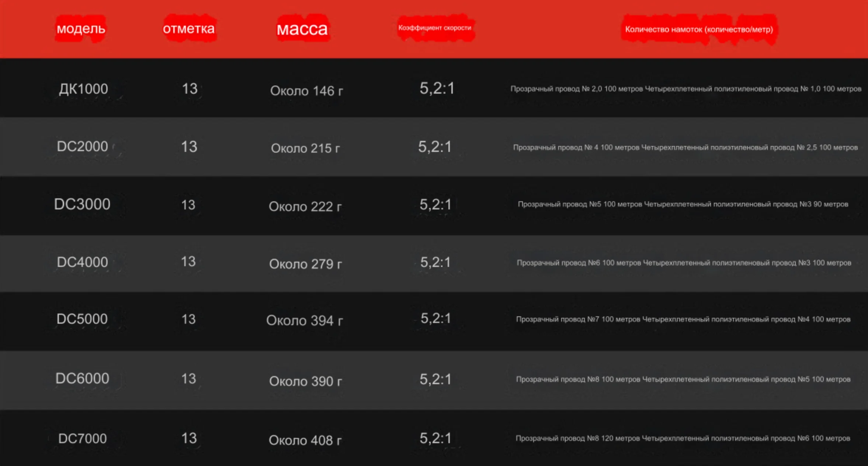Click mass value 'Около 394 г'
Viewport: 868px width, 466px height.
pyautogui.click(x=305, y=320)
